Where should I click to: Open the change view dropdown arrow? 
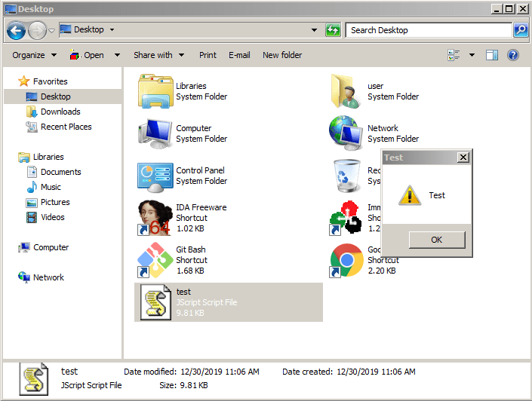click(x=472, y=55)
